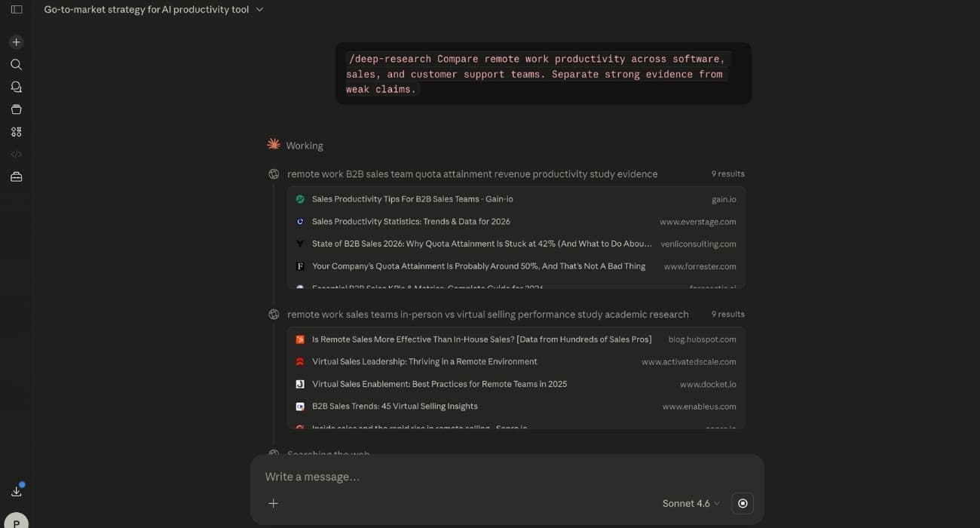980x528 pixels.
Task: Click the orange starburst Working icon
Action: (274, 144)
